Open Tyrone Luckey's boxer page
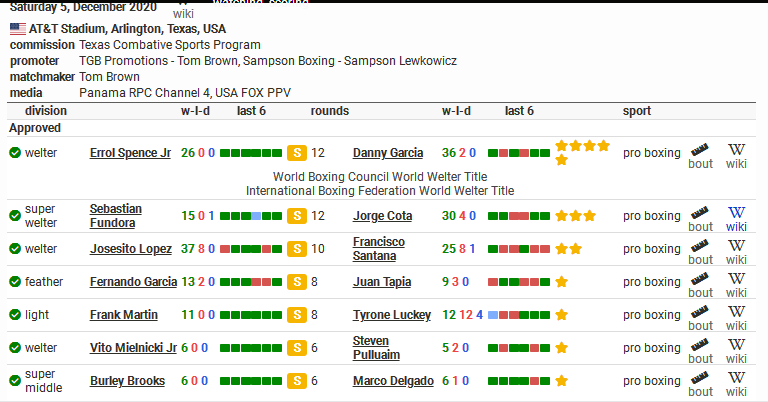The height and width of the screenshot is (402, 768). click(392, 315)
